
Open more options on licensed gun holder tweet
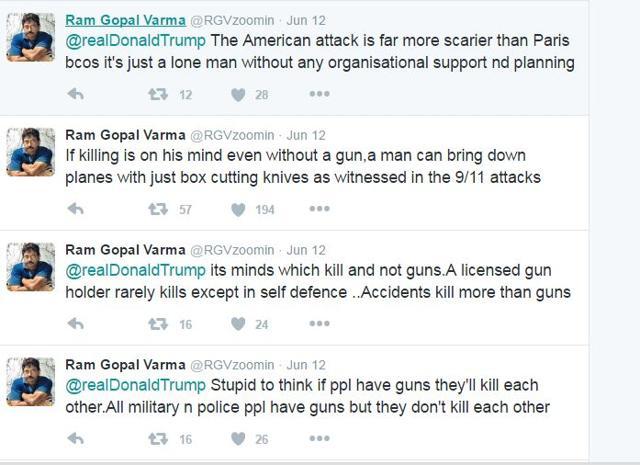click(319, 324)
